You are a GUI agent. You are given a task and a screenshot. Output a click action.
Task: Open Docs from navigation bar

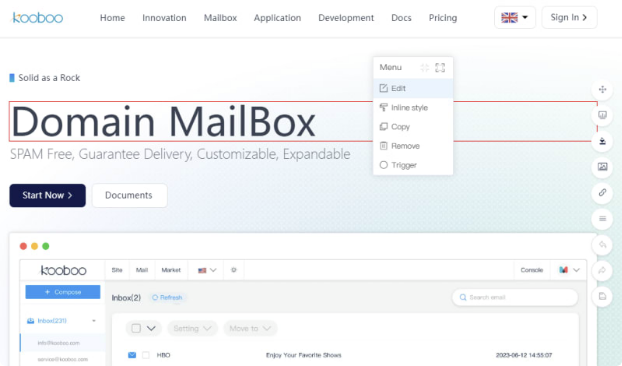tap(401, 18)
